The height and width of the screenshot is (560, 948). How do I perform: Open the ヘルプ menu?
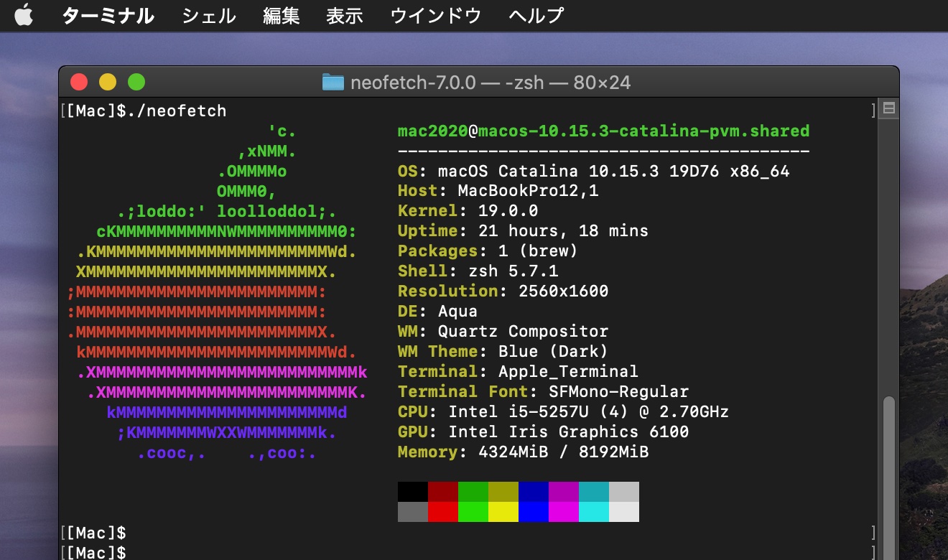click(536, 15)
